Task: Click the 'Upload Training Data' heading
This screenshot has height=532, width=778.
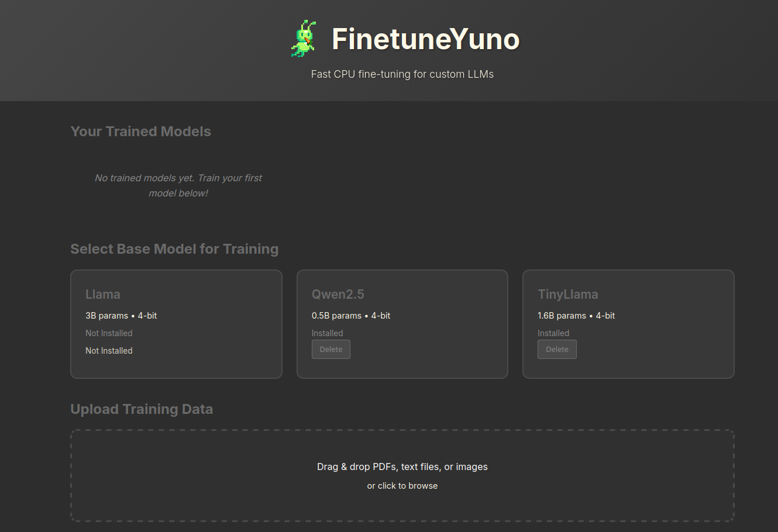Action: pyautogui.click(x=142, y=409)
